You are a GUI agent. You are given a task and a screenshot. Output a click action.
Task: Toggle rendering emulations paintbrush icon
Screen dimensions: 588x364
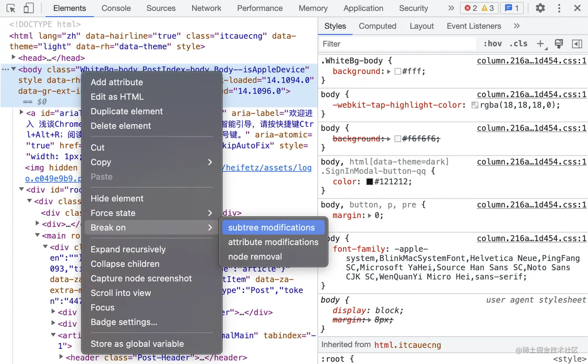click(x=559, y=44)
